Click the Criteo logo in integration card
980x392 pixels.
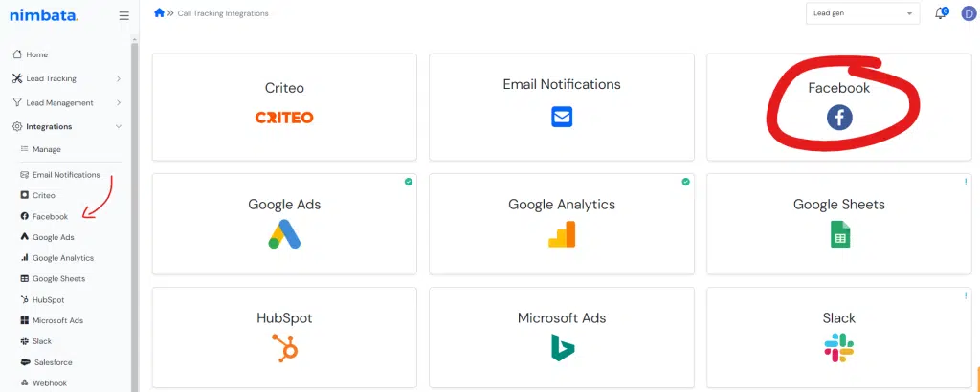[284, 118]
